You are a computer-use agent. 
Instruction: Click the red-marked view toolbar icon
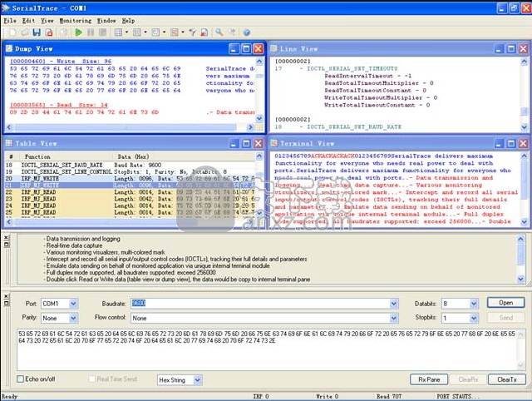175,32
